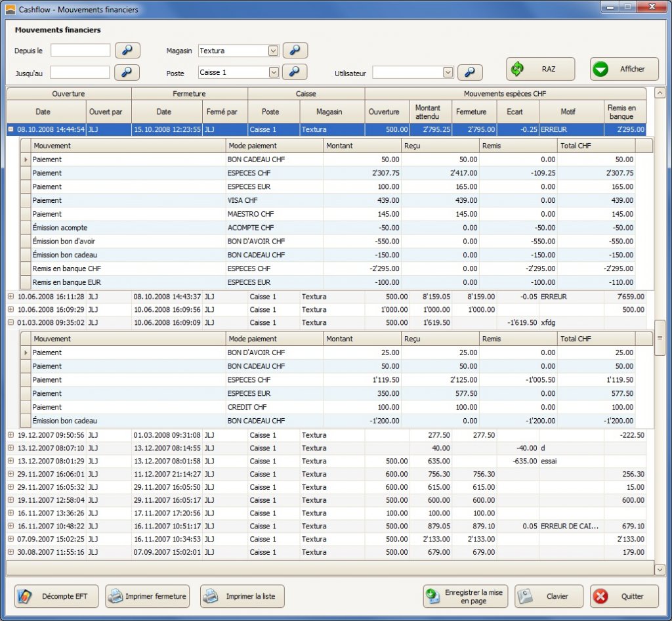
Task: Click Quitter to exit the window
Action: tap(624, 597)
